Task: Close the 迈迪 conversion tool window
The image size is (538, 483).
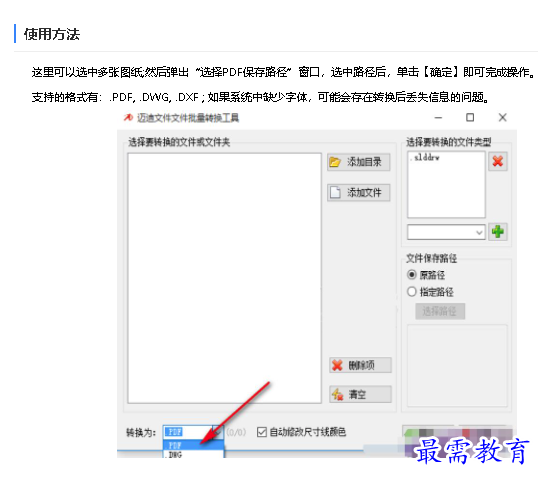Action: (x=503, y=118)
